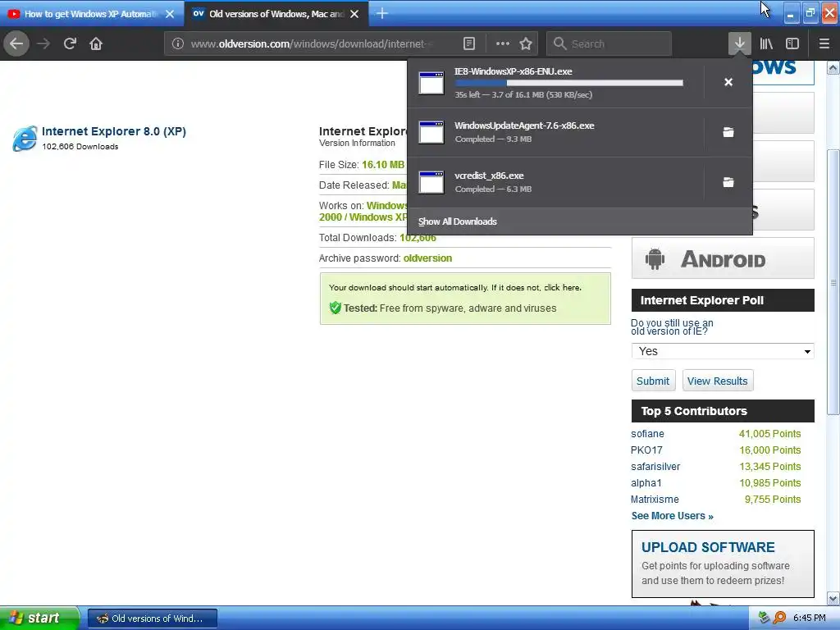
Task: Click the vcredist_x86.exe file icon
Action: (431, 182)
